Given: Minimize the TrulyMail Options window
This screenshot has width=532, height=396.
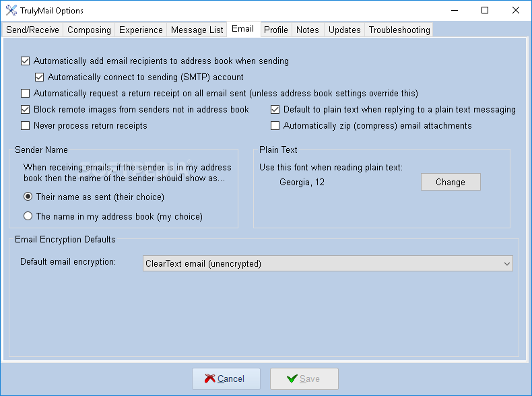Looking at the screenshot, I should pyautogui.click(x=455, y=10).
